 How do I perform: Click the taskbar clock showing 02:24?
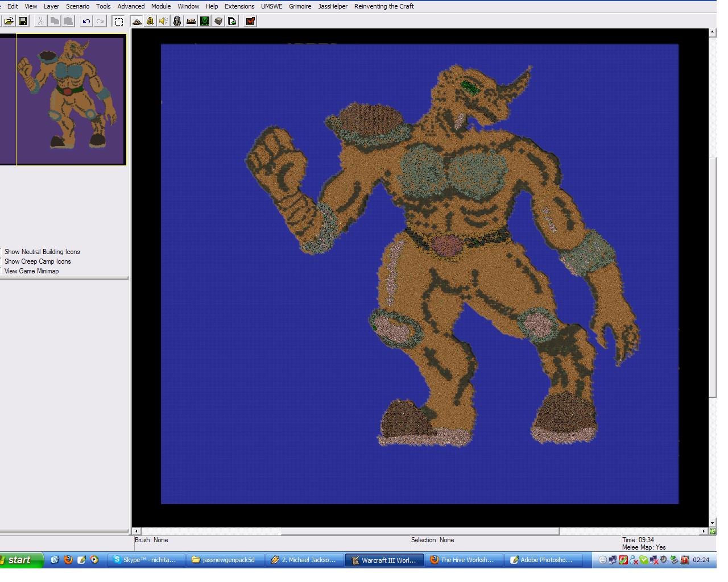[x=701, y=560]
